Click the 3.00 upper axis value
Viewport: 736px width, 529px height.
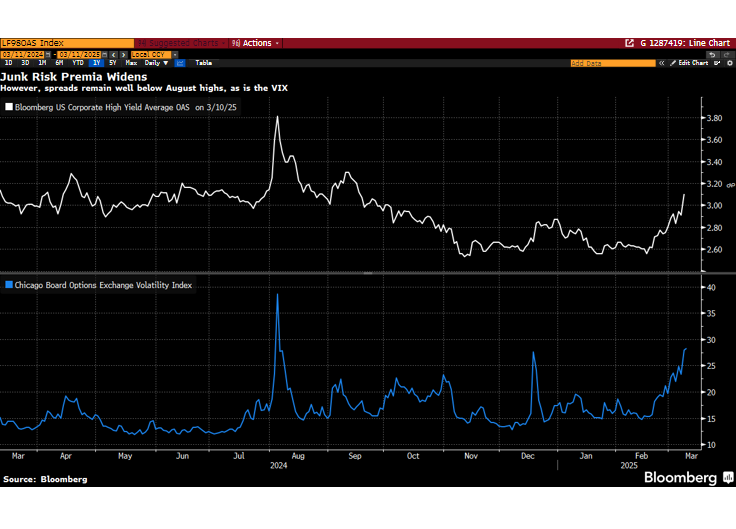714,206
